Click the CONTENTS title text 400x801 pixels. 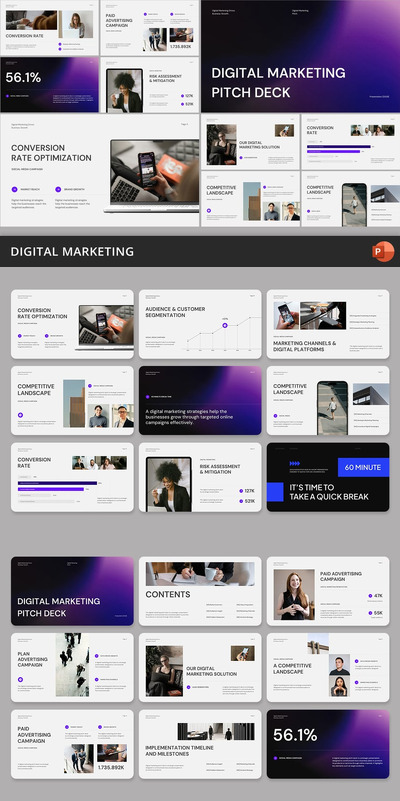pos(168,594)
